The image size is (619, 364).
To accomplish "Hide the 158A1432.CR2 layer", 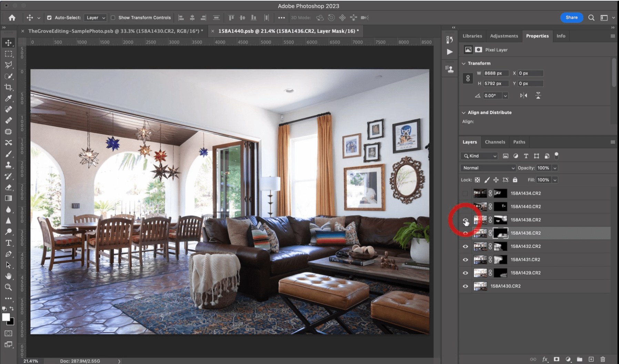I will (x=465, y=247).
